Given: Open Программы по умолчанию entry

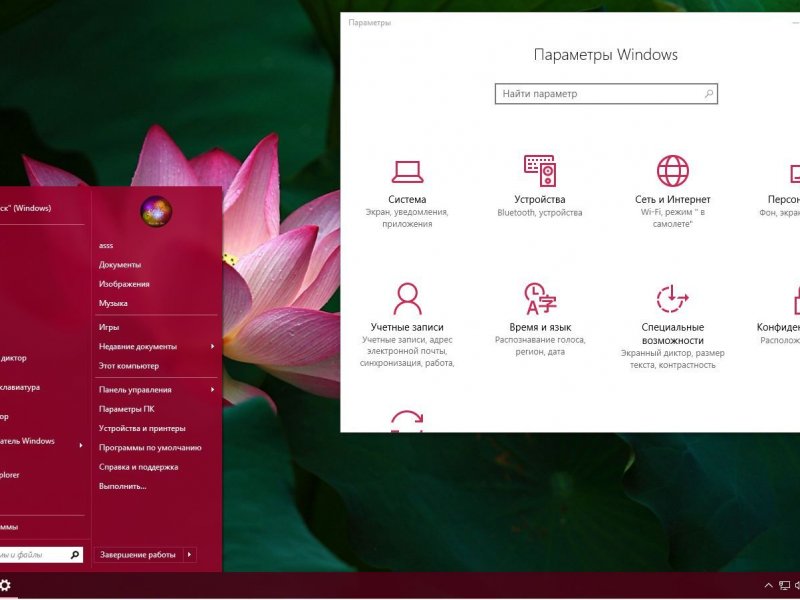Looking at the screenshot, I should point(150,448).
